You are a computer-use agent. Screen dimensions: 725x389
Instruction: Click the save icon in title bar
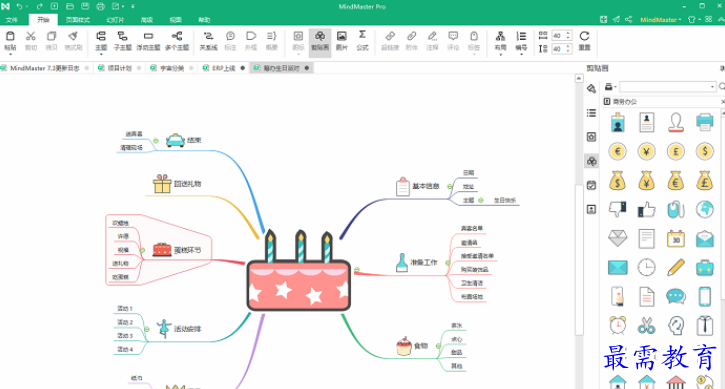pos(85,6)
